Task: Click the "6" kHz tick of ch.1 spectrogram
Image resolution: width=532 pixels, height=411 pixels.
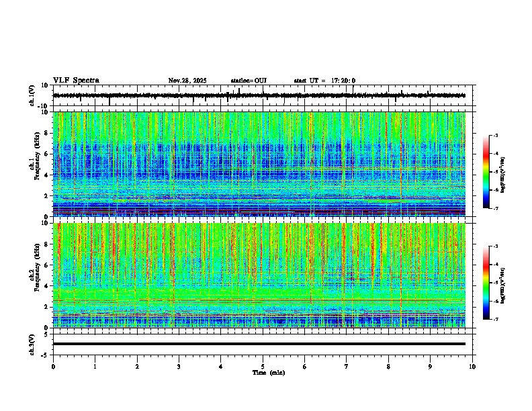Action: pyautogui.click(x=47, y=154)
